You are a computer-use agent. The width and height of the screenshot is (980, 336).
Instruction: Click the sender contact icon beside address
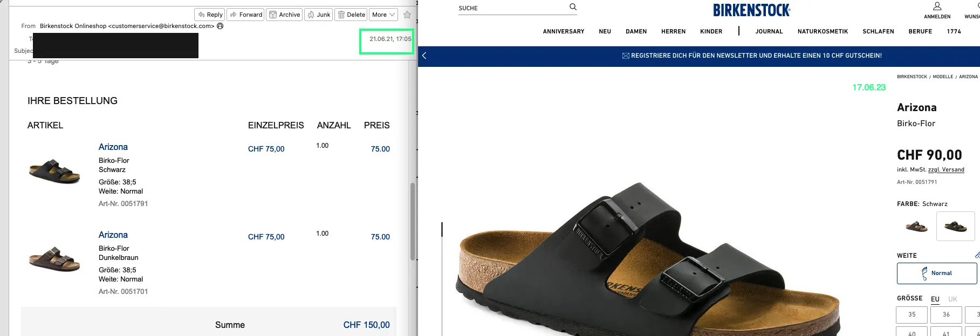(x=220, y=26)
